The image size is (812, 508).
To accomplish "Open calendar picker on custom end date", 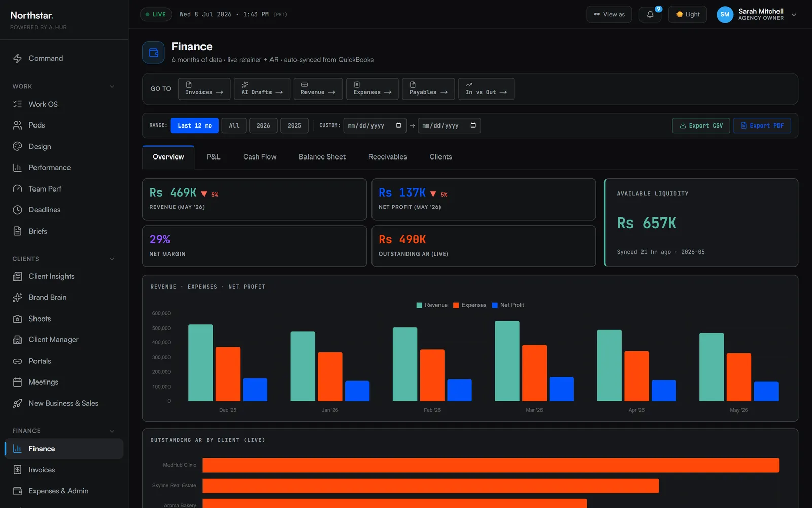I will (473, 125).
